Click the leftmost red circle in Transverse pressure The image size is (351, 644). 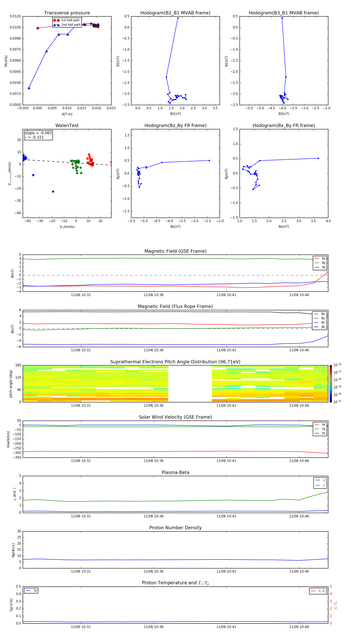point(38,28)
